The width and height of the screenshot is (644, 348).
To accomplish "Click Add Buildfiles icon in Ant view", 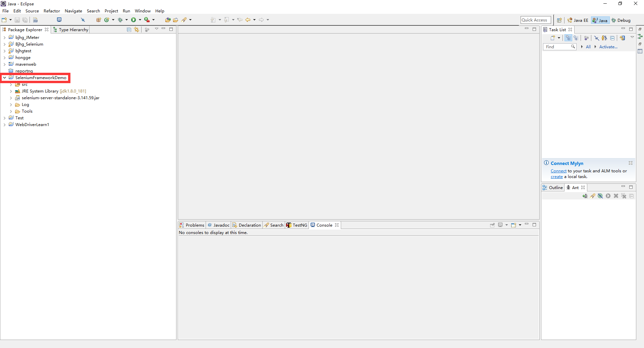I will (x=585, y=196).
